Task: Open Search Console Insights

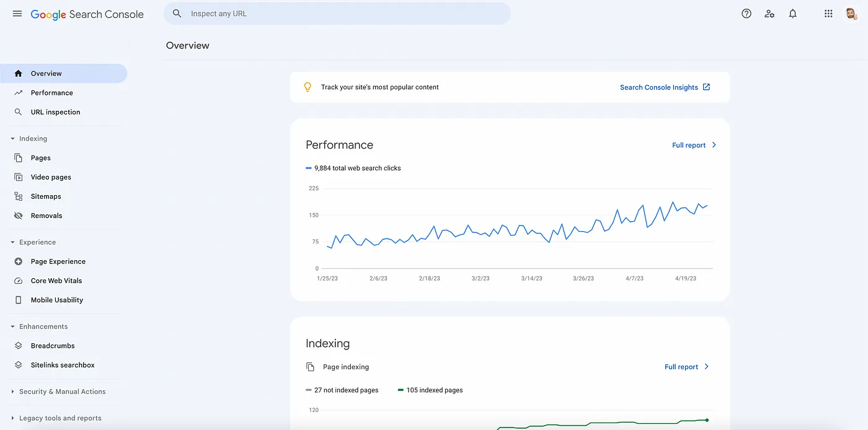Action: point(659,87)
